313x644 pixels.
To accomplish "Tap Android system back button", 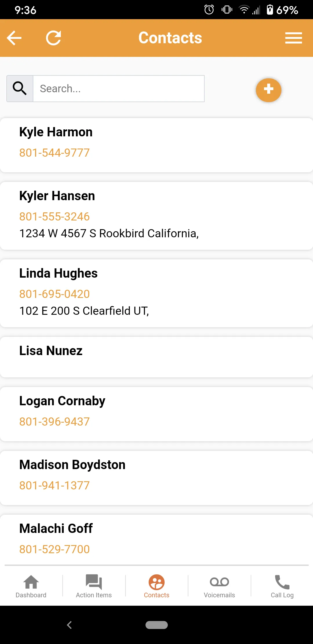I will (69, 625).
